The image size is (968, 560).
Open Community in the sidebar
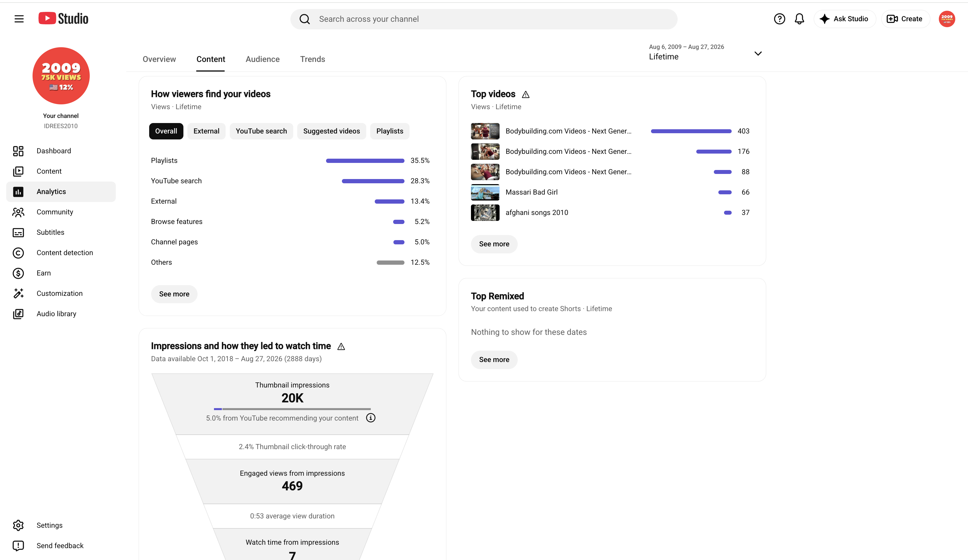61,212
